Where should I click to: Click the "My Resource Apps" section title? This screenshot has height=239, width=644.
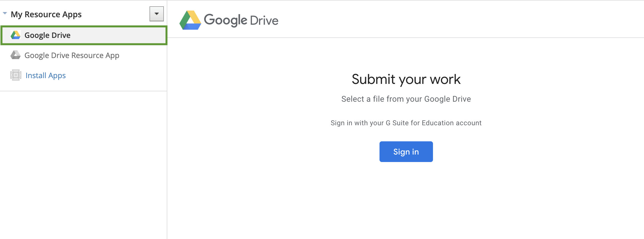(x=46, y=14)
